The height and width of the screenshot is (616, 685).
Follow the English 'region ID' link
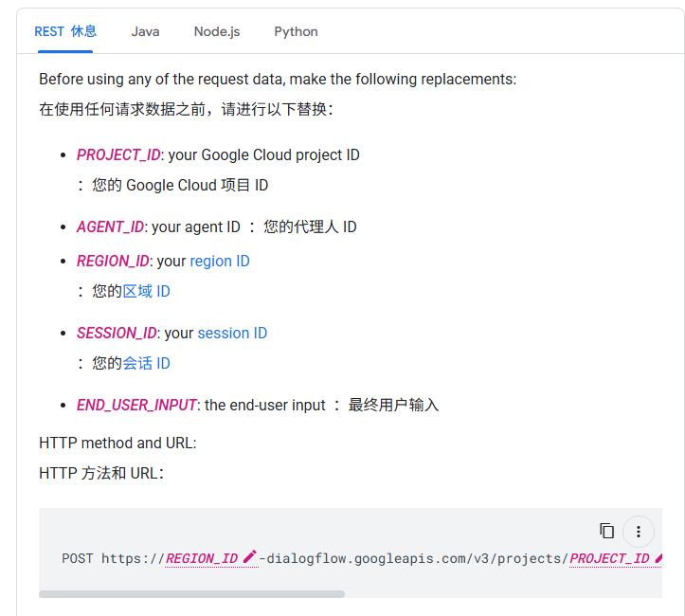coord(220,261)
